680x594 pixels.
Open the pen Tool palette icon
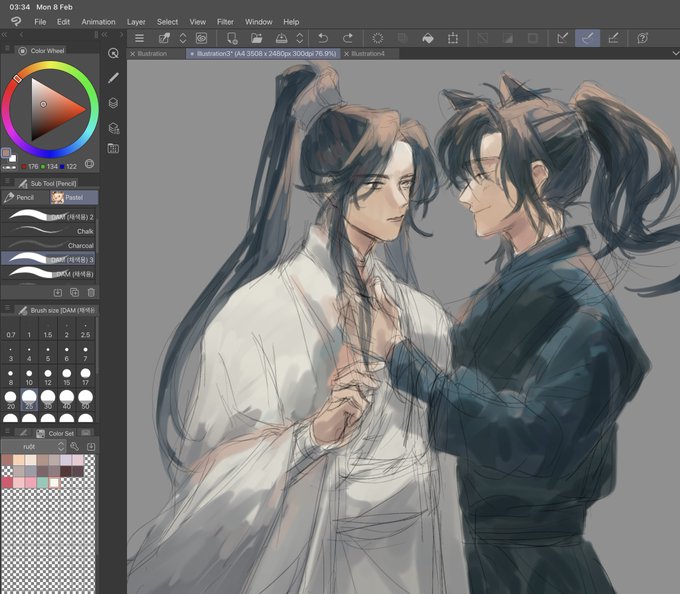pos(113,78)
